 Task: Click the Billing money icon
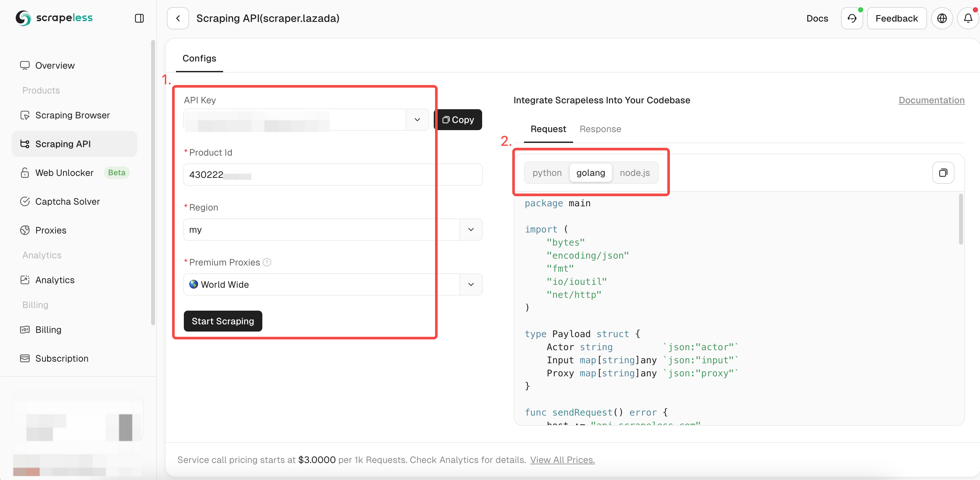25,329
